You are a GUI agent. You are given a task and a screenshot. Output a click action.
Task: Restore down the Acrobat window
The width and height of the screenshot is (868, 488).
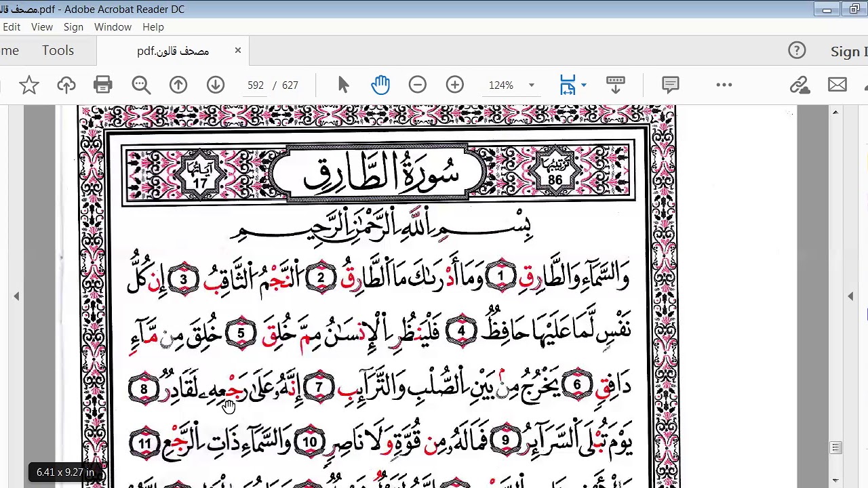(854, 9)
